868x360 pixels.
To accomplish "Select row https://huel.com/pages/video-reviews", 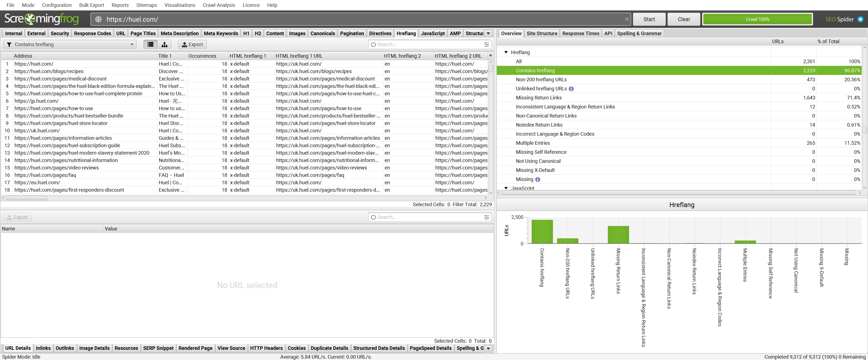I will pos(245,168).
